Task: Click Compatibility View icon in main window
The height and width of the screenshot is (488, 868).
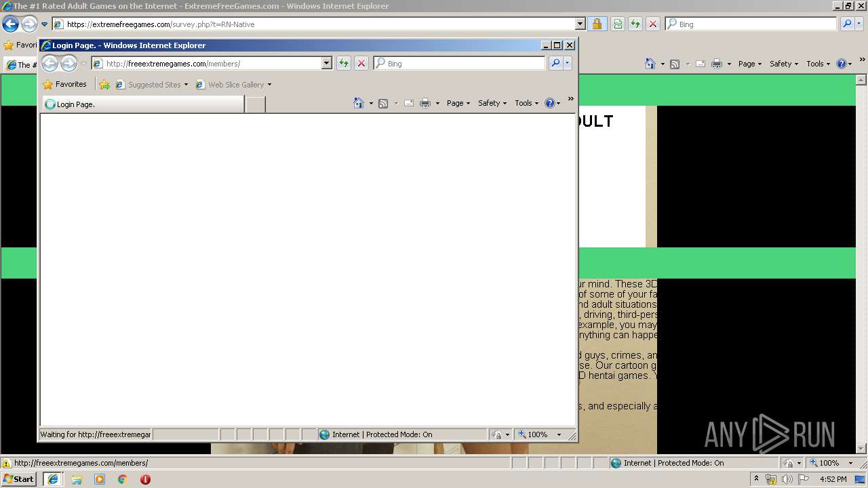Action: [x=618, y=24]
